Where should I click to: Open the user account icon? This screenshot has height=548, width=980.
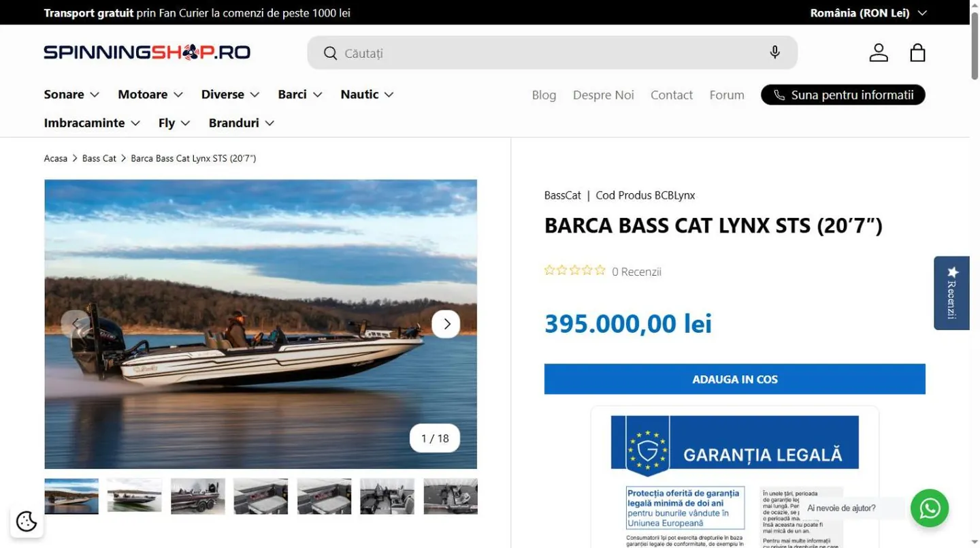pyautogui.click(x=879, y=52)
